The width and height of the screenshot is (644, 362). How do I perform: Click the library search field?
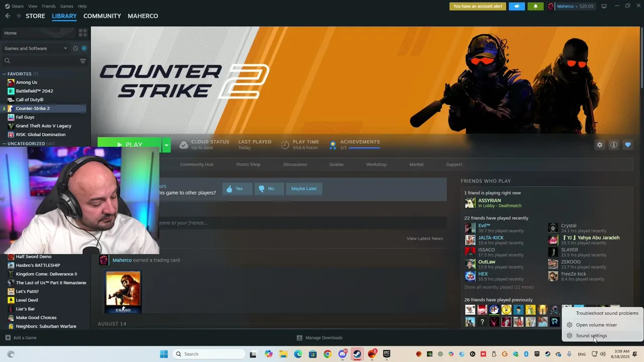click(40, 61)
